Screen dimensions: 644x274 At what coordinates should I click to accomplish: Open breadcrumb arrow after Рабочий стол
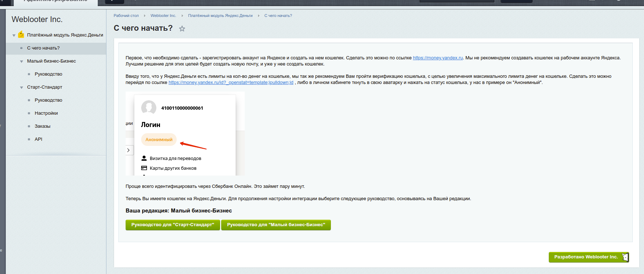(x=144, y=16)
